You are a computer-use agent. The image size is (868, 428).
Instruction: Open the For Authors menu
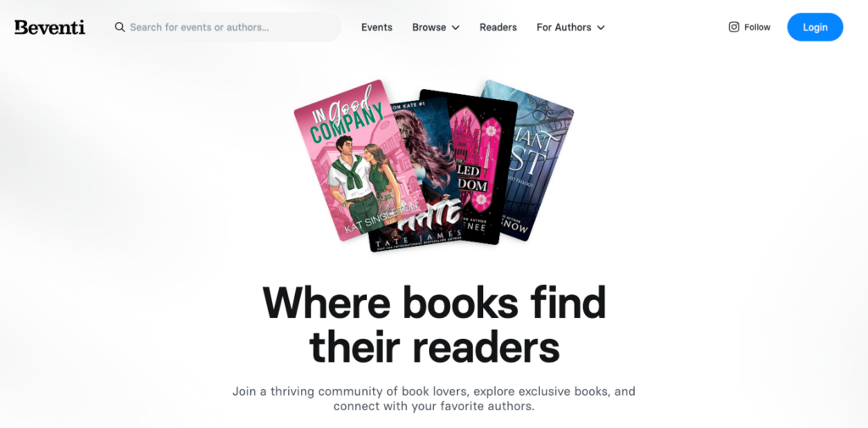coord(570,27)
